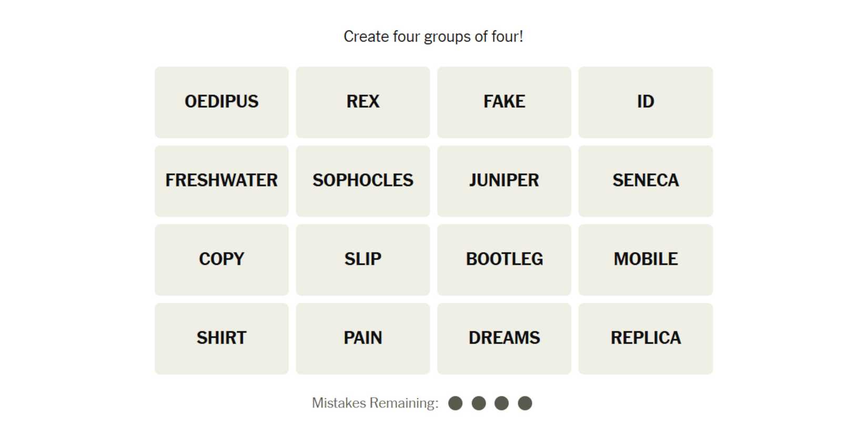Click the "Mistakes Remaining:" label
Image resolution: width=868 pixels, height=434 pixels.
click(x=375, y=403)
